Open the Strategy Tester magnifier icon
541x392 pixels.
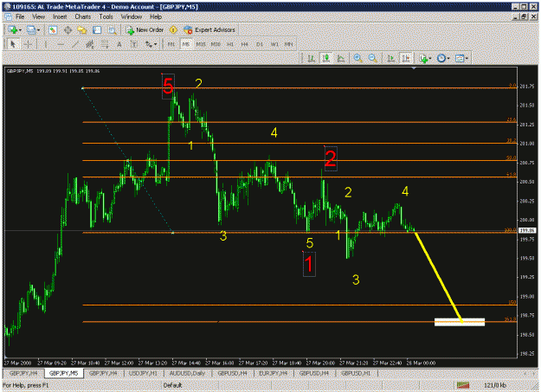coord(113,30)
